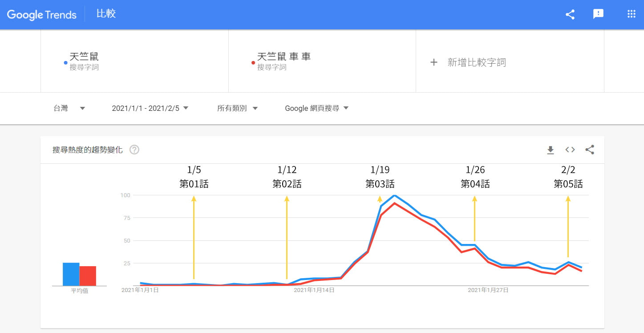
Task: Open the embed code for the chart
Action: coord(570,150)
